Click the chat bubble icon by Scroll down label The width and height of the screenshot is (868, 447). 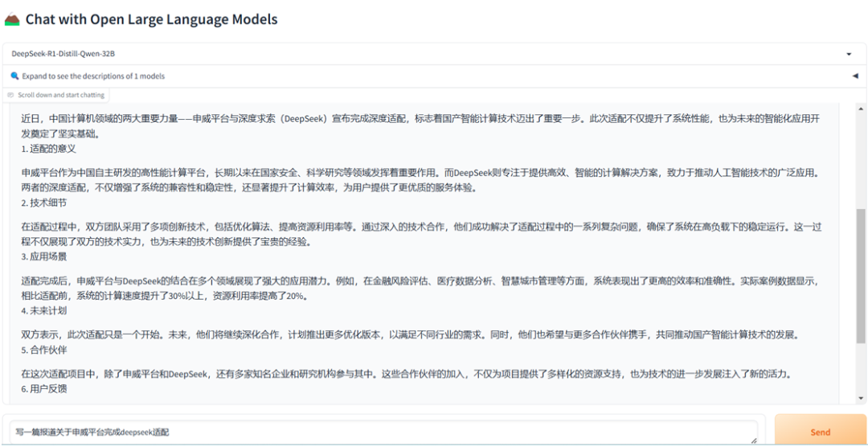coord(10,96)
